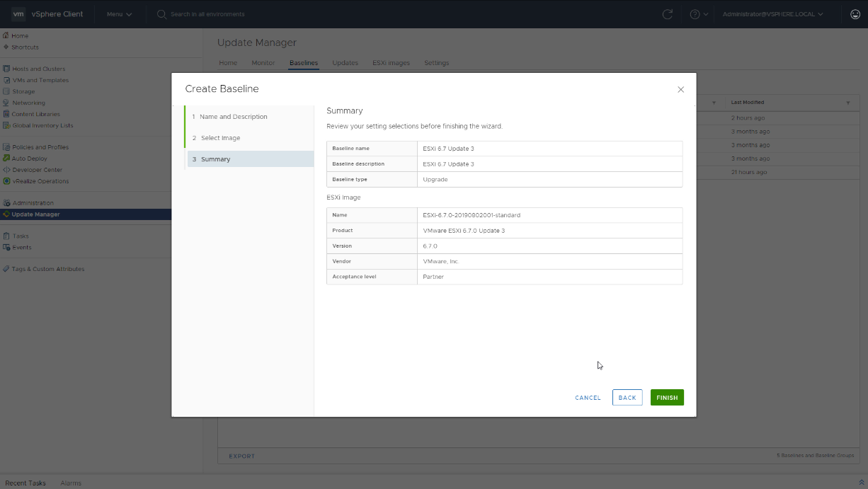868x489 pixels.
Task: Click the search all environments field
Action: coord(207,14)
